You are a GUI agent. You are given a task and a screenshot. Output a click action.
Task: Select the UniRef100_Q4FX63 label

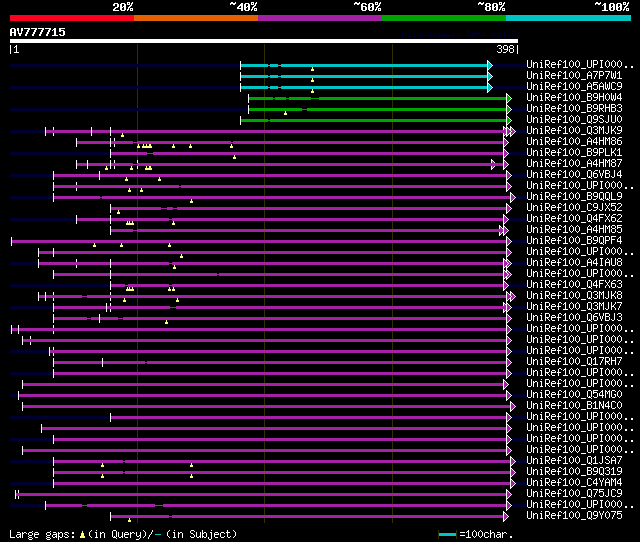click(574, 285)
